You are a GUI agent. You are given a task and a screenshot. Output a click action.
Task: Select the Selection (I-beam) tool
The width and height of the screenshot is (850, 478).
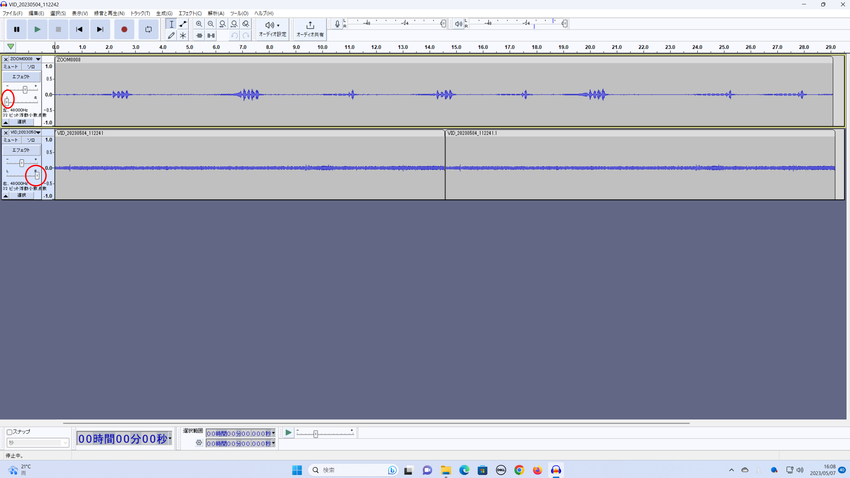[171, 24]
